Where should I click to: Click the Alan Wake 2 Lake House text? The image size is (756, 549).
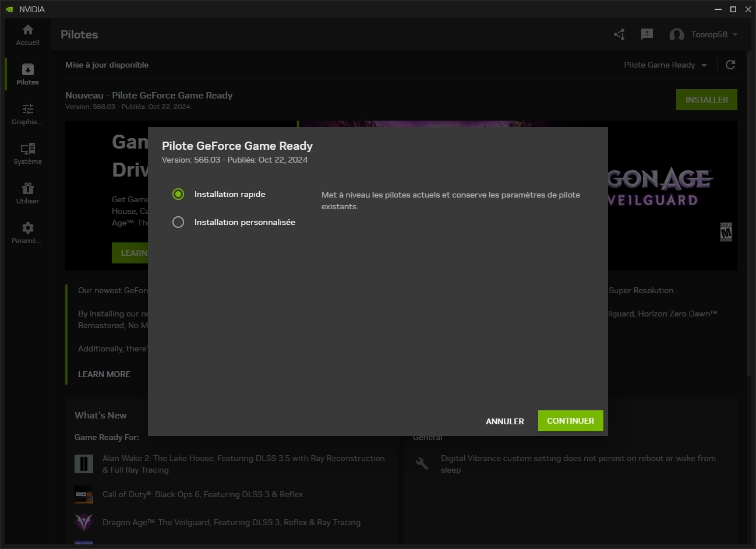coord(243,464)
